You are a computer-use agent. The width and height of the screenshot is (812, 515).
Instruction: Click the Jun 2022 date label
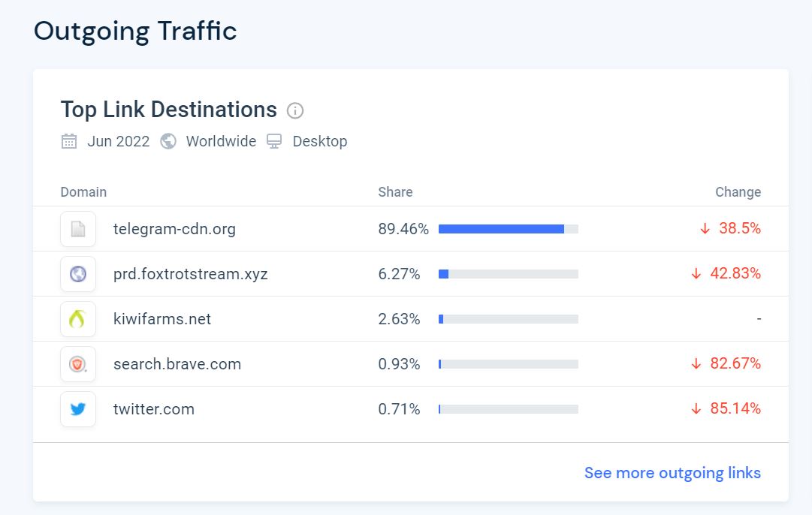pos(119,141)
